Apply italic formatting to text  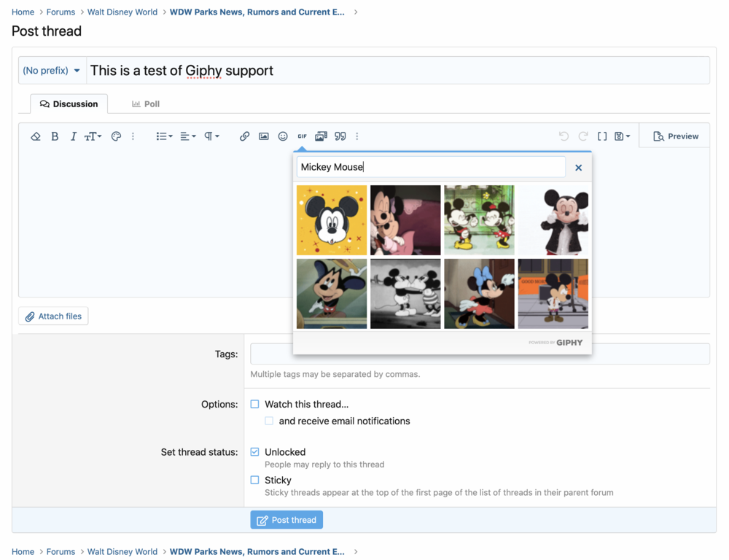pos(73,136)
